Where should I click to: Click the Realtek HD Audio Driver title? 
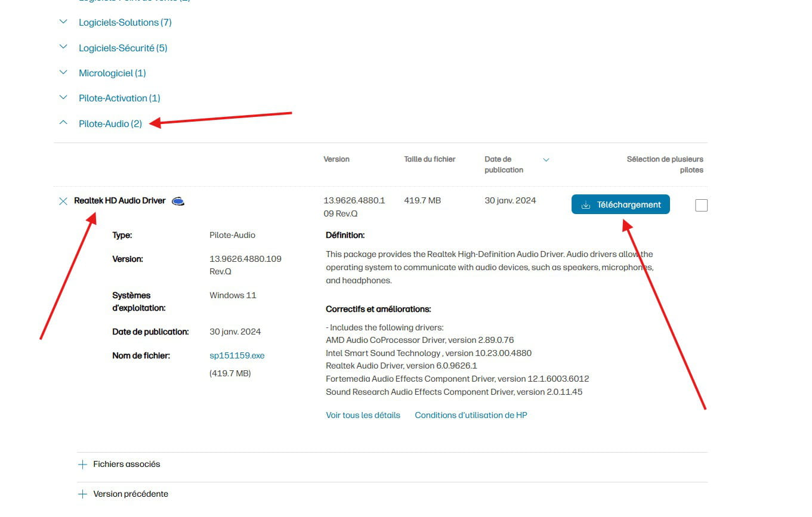[x=119, y=200]
